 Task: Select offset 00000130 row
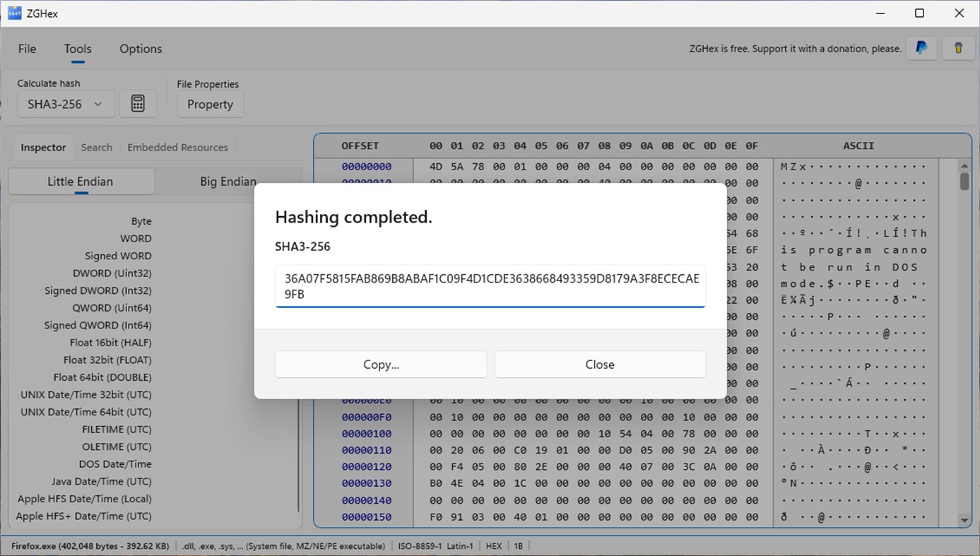(x=367, y=483)
